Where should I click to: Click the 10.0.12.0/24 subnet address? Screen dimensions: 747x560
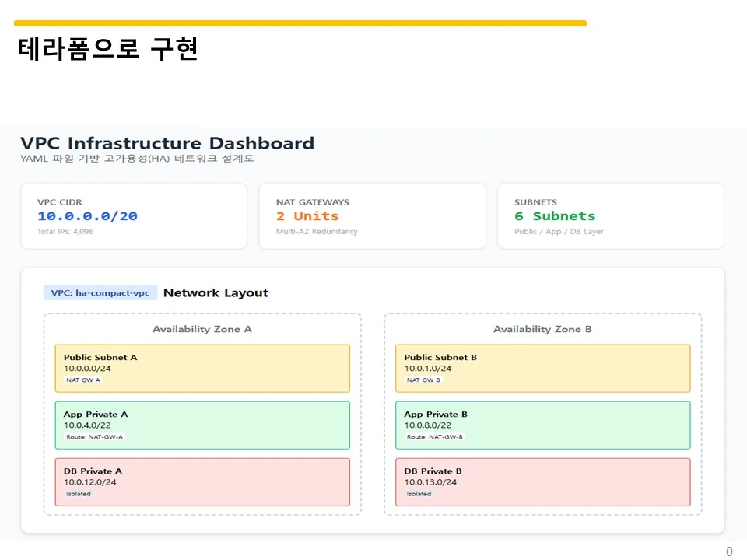pos(90,482)
